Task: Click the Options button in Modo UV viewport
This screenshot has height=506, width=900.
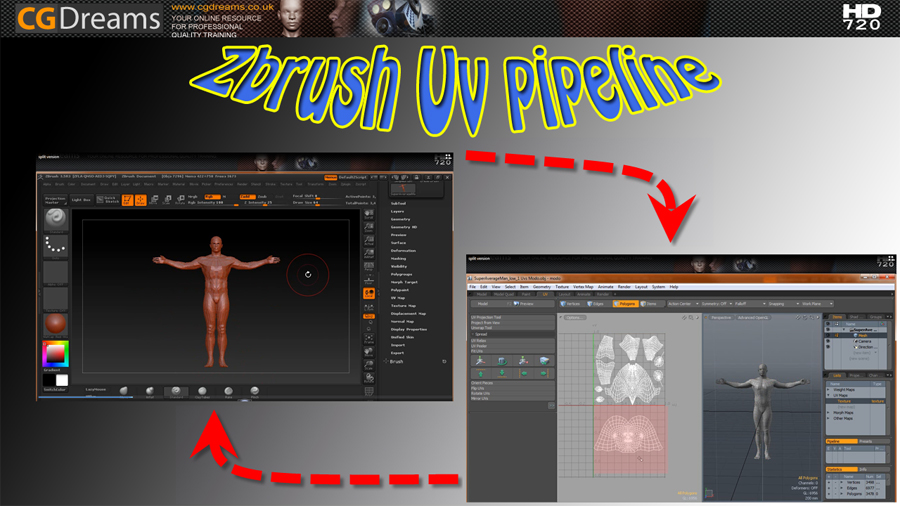Action: [x=573, y=317]
